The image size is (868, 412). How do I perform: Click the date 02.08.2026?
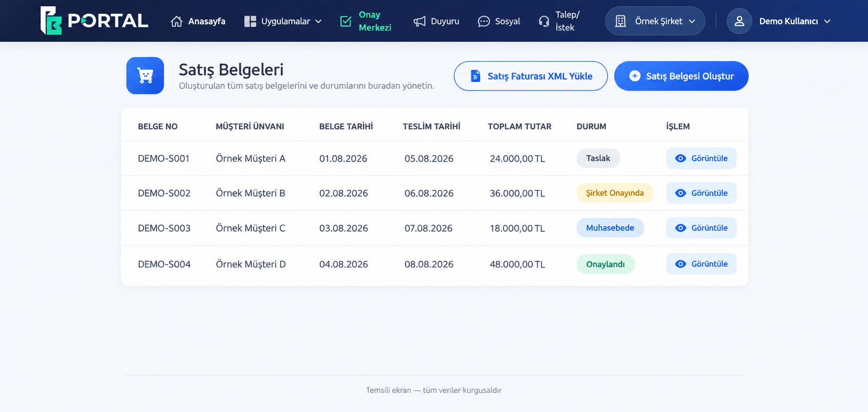pos(344,193)
